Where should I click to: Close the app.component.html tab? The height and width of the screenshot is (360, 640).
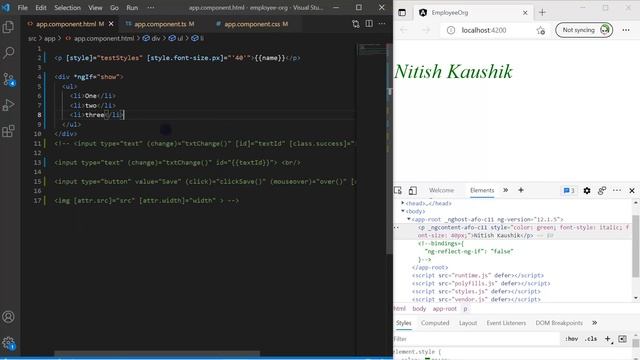pyautogui.click(x=111, y=24)
